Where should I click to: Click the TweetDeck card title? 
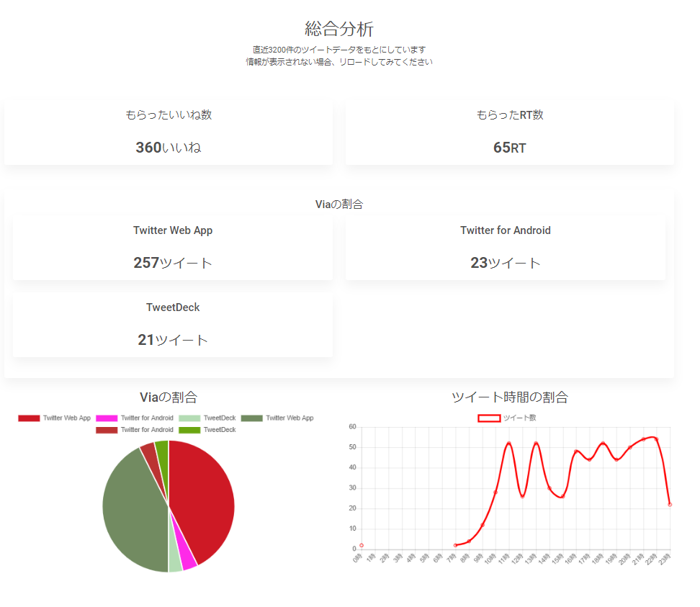pyautogui.click(x=173, y=307)
